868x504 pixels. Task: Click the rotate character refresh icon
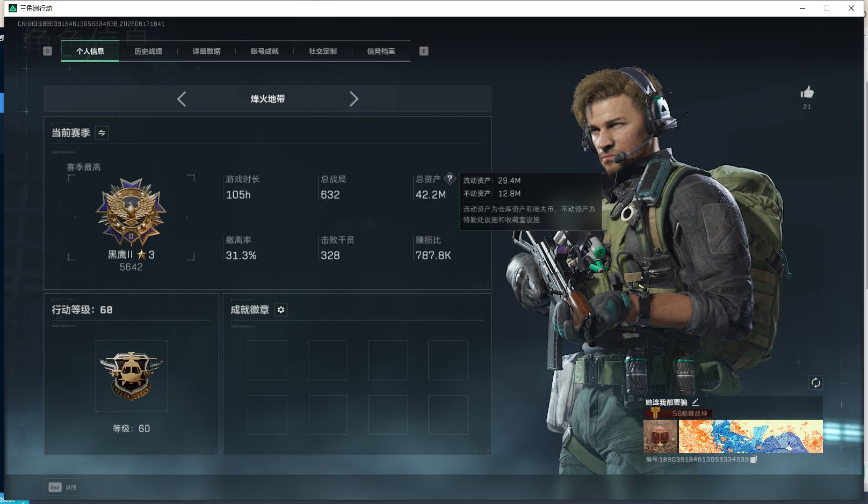(x=815, y=383)
